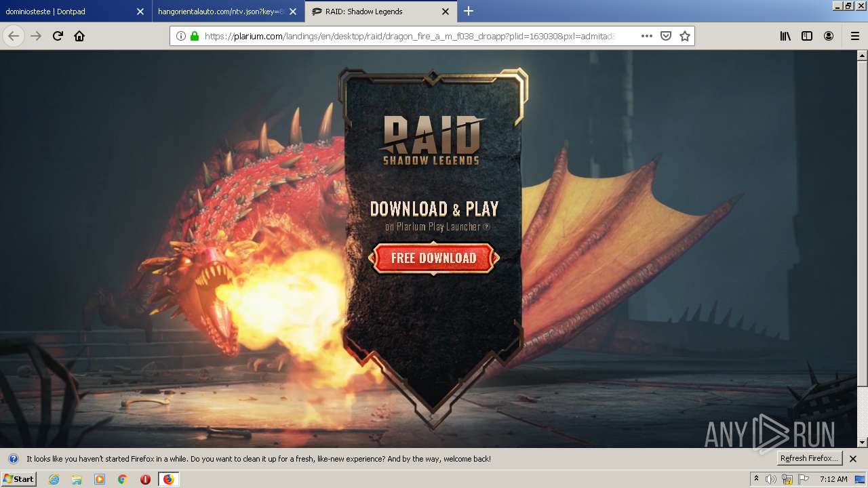Open Windows Explorer folder from taskbar
The image size is (868, 488).
pyautogui.click(x=77, y=479)
